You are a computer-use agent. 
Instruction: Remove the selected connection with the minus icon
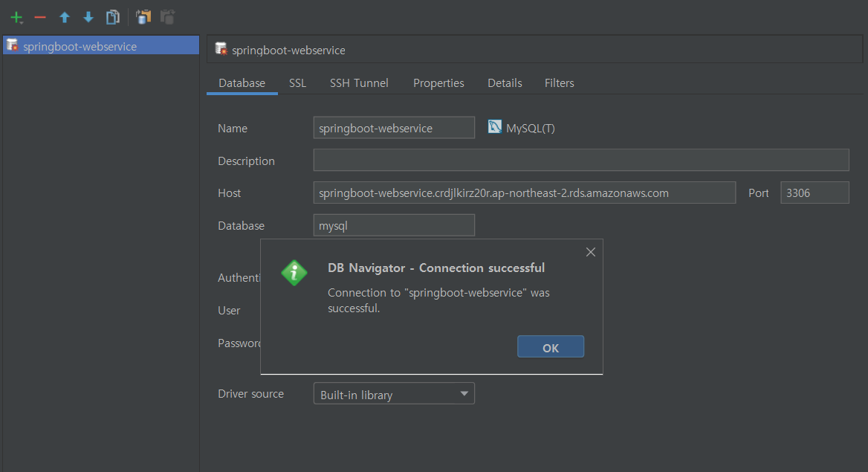pyautogui.click(x=40, y=18)
